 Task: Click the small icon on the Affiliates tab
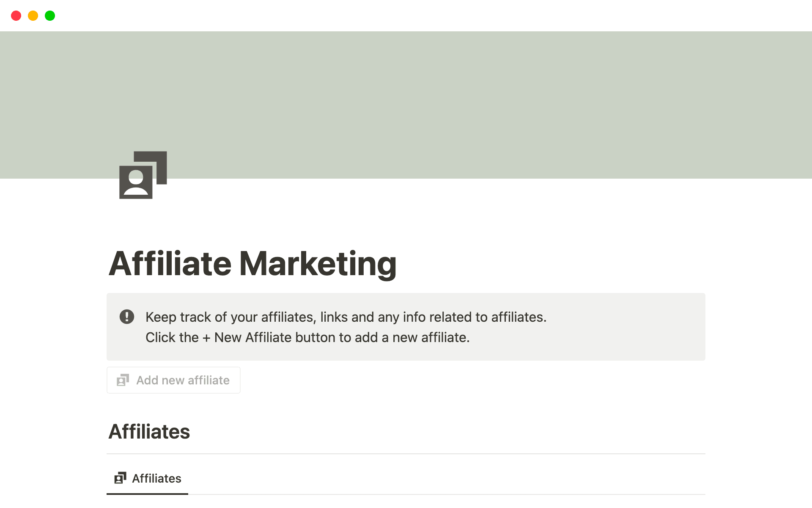(120, 478)
